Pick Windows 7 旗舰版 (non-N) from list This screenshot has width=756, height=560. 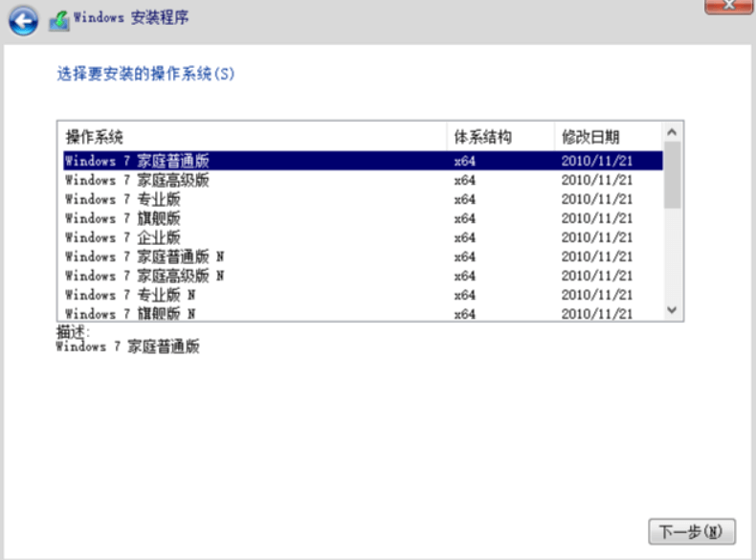(122, 218)
